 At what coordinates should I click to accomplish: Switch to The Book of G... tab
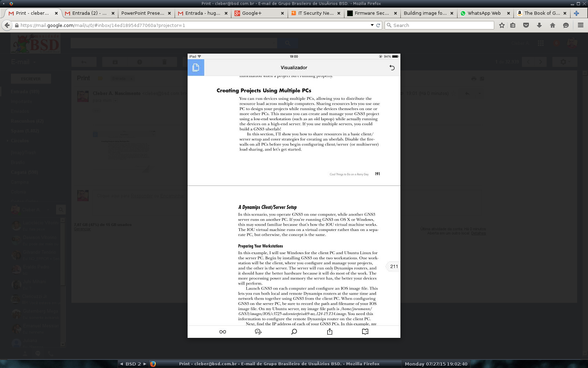[542, 13]
